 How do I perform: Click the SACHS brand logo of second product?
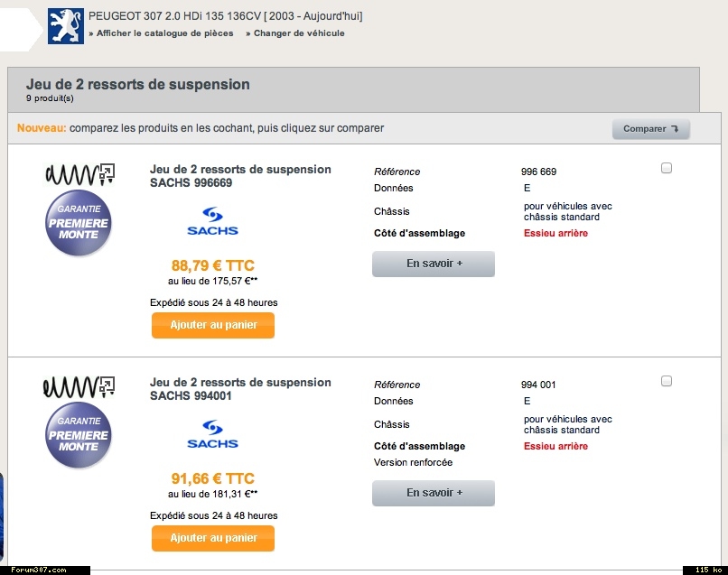pos(212,434)
